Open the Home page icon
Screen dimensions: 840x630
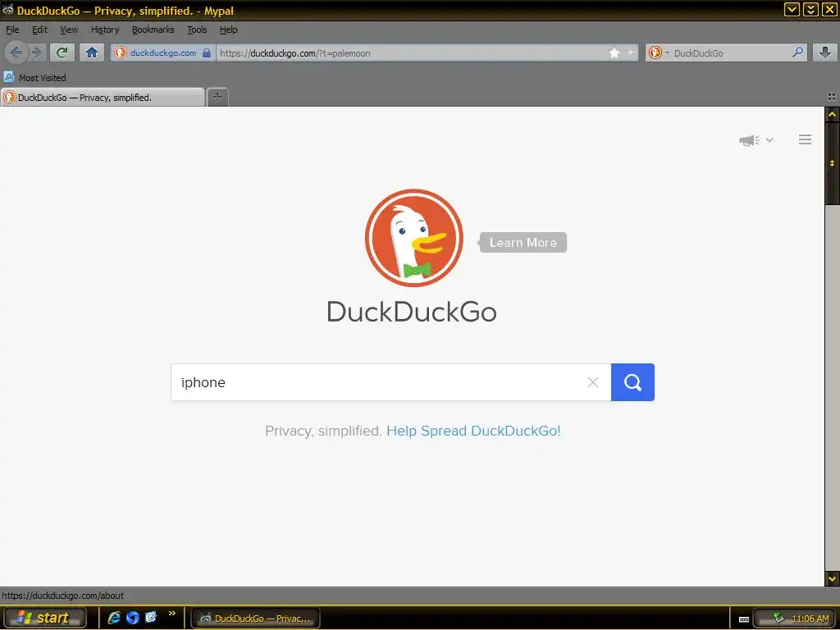92,52
